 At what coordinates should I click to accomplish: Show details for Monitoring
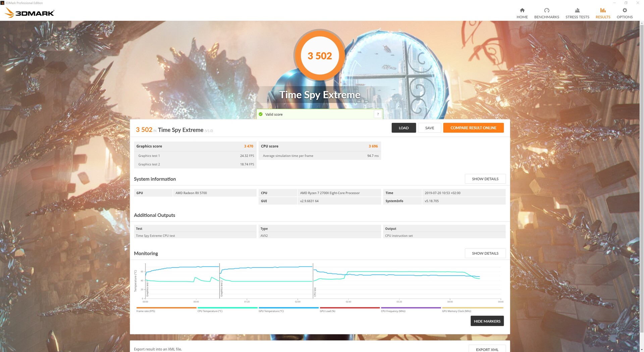[x=485, y=253]
